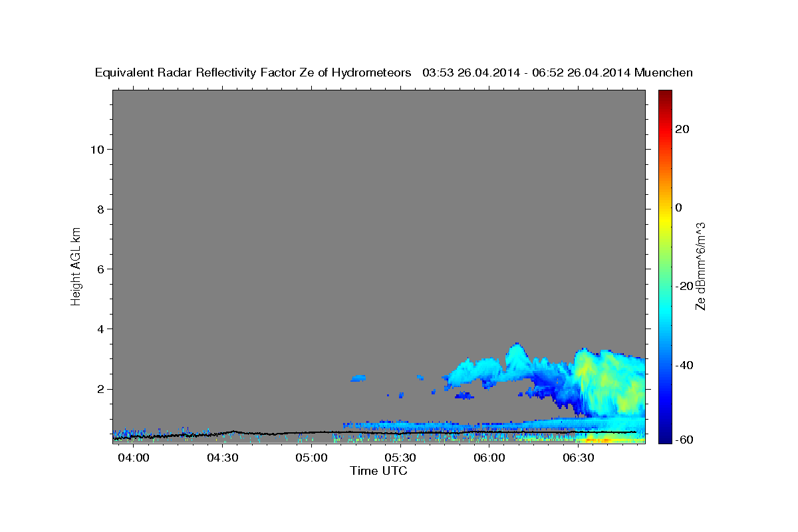Click the height tick label 4
Image resolution: width=798 pixels, height=532 pixels.
101,329
